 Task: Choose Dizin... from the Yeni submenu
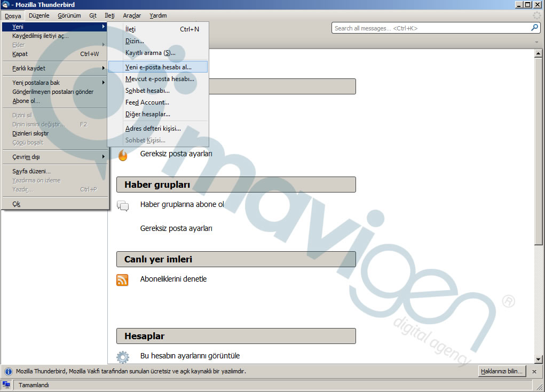click(158, 41)
